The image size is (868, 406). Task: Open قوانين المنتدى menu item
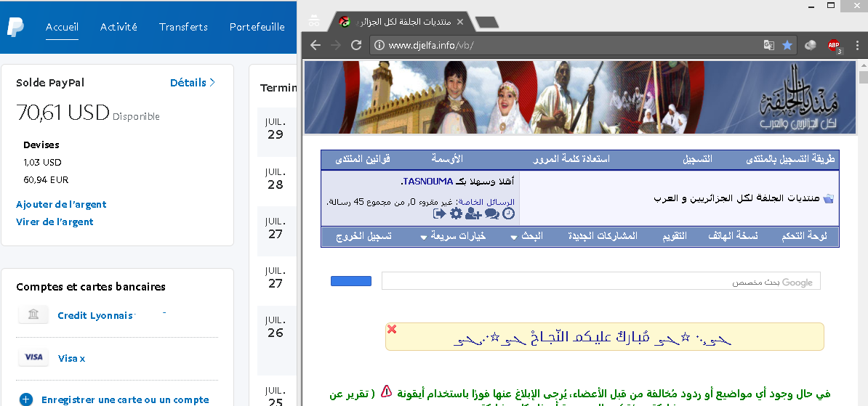pyautogui.click(x=363, y=159)
